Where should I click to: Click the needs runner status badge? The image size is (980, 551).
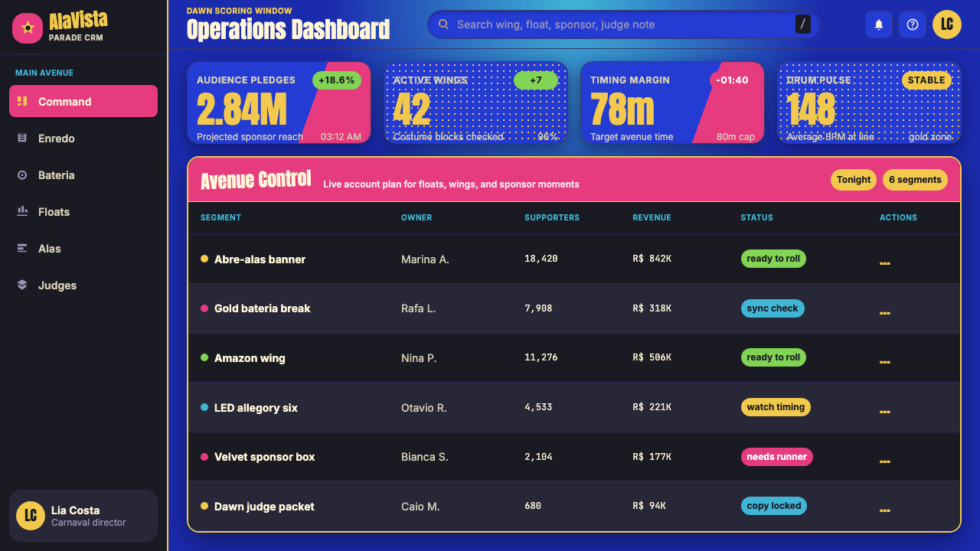click(776, 457)
